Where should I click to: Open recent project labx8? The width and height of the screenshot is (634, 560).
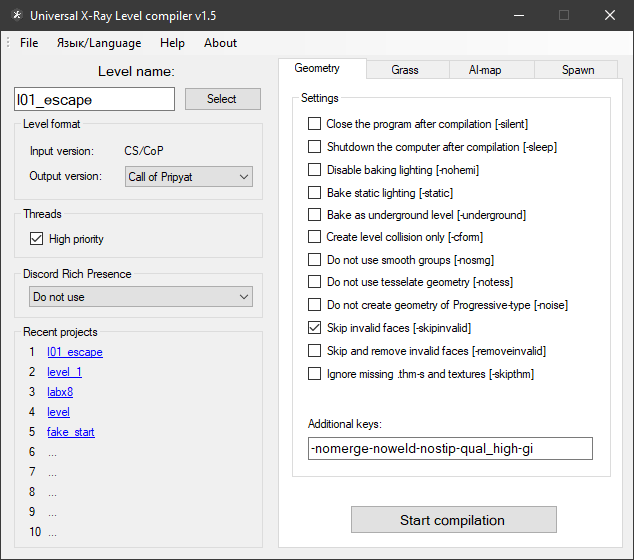click(60, 392)
